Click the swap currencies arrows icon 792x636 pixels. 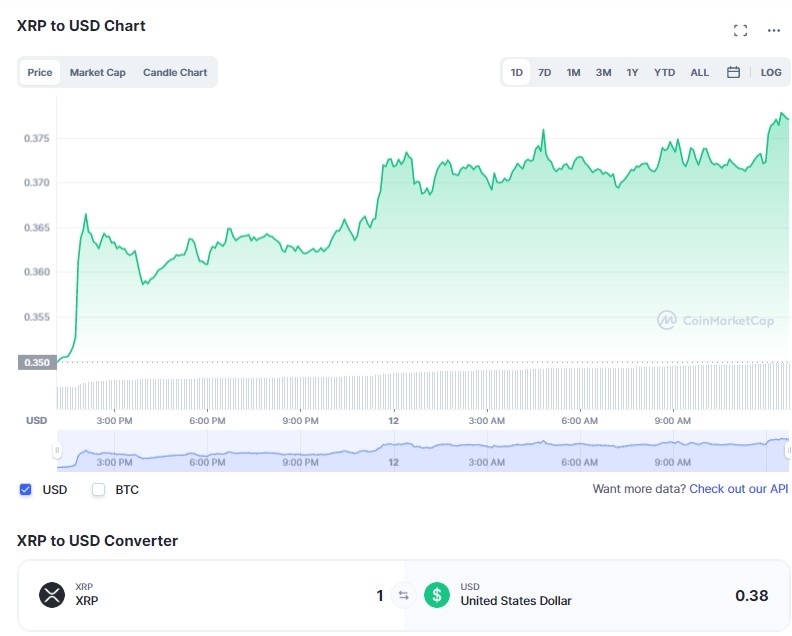pyautogui.click(x=403, y=595)
